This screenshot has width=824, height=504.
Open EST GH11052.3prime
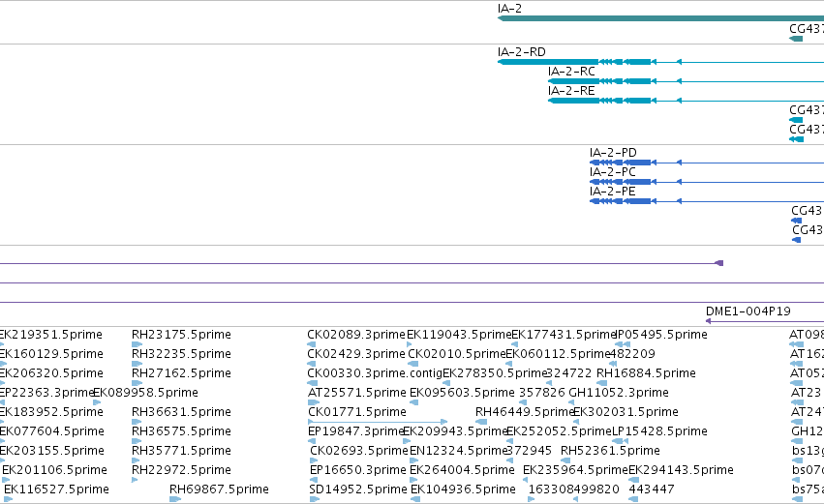(x=619, y=393)
